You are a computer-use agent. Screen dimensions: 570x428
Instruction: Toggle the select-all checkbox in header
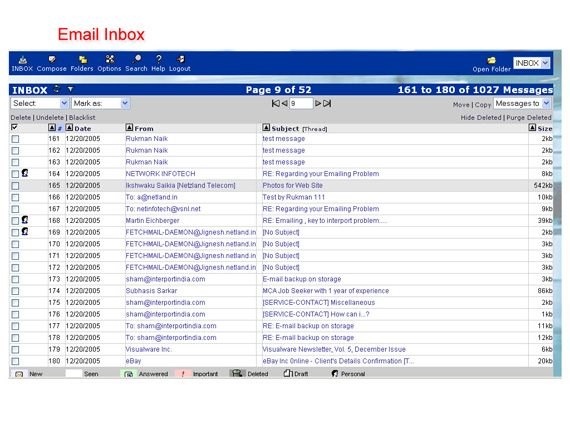[x=15, y=127]
